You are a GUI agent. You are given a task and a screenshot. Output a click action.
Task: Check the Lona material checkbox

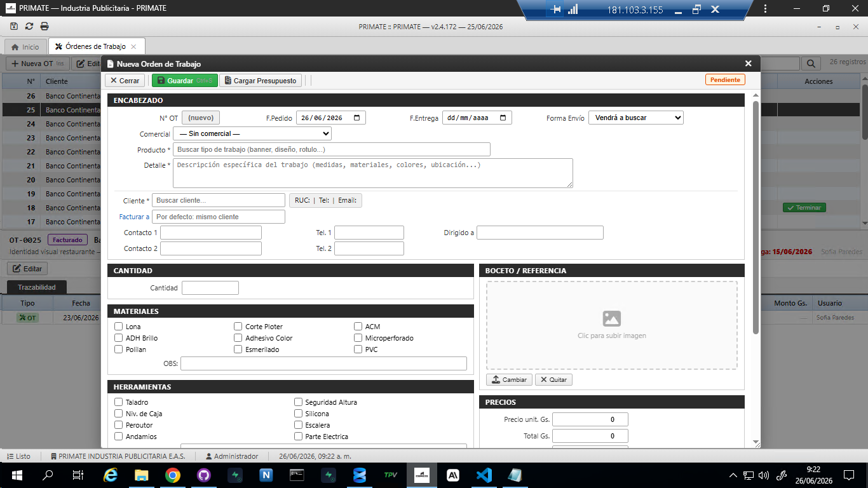[119, 327]
